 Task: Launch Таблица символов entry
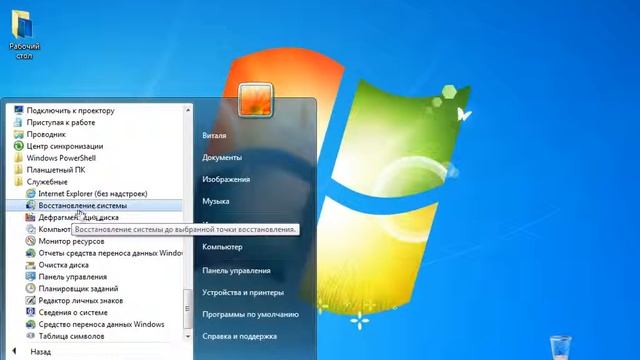[x=71, y=336]
